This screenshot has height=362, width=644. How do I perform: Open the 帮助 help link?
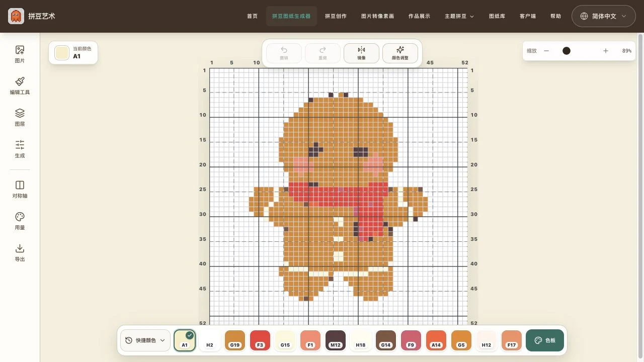(x=555, y=16)
